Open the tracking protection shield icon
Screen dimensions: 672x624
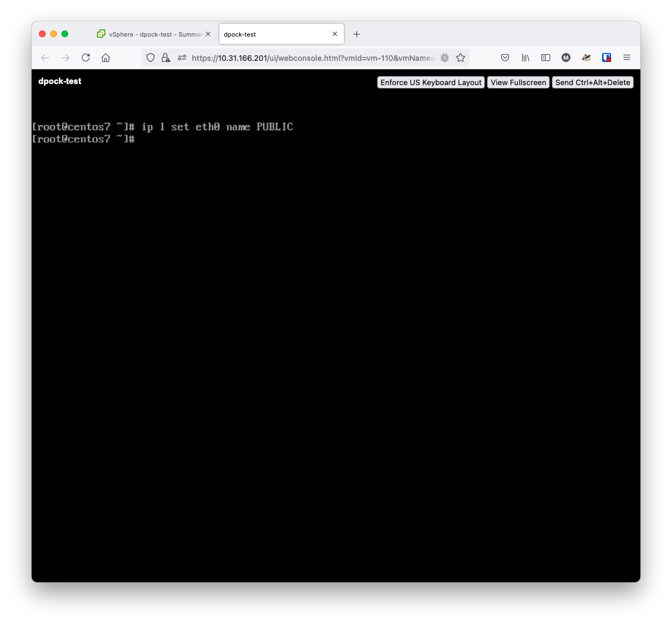pos(151,57)
